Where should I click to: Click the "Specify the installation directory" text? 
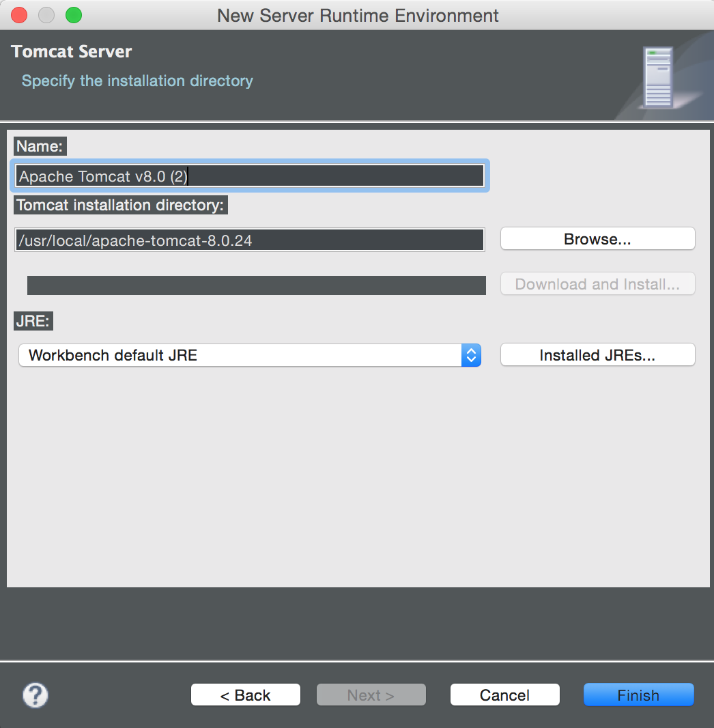pos(137,81)
